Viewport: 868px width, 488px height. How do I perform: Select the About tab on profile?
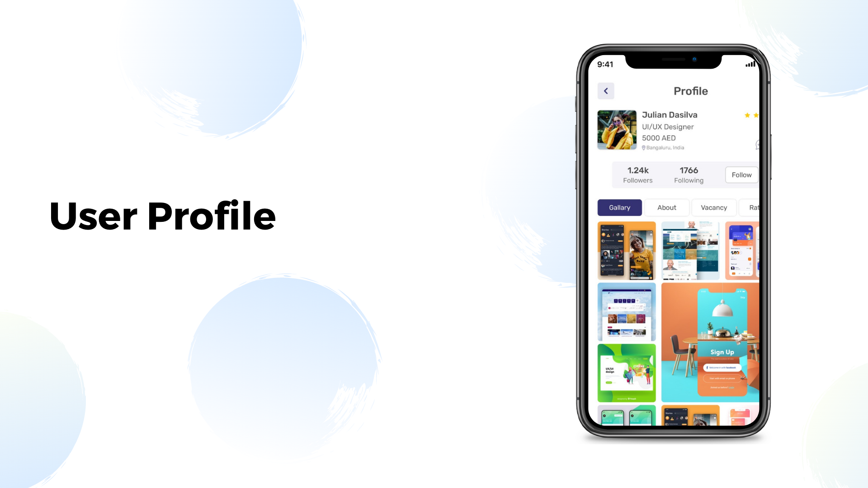[666, 207]
